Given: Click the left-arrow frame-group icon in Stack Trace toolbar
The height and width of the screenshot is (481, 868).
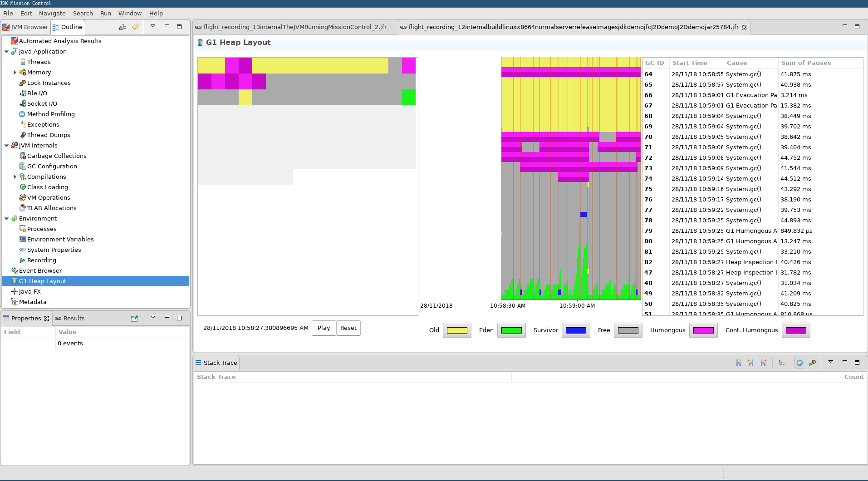Looking at the screenshot, I should point(751,363).
